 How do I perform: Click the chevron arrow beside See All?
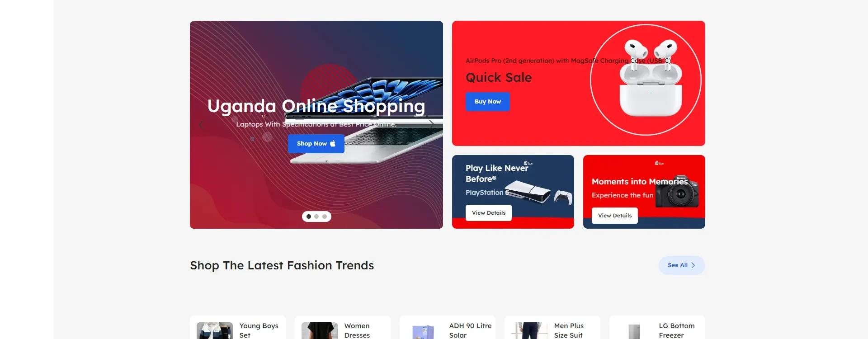pyautogui.click(x=693, y=265)
